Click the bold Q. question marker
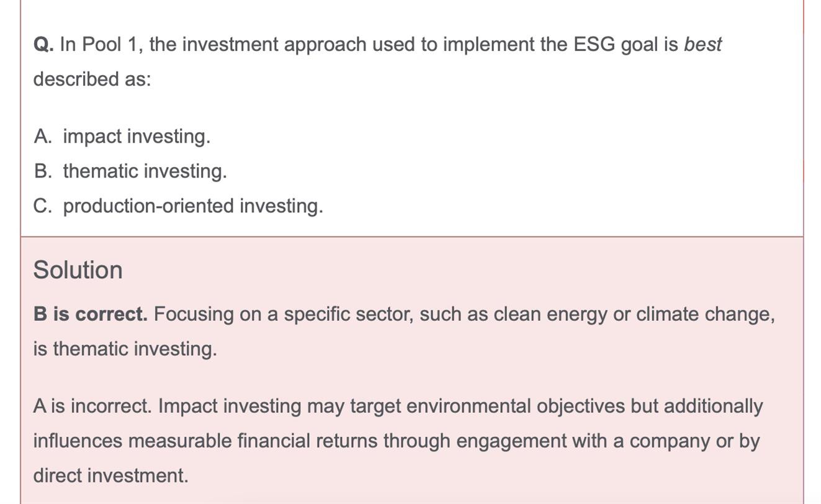 43,45
